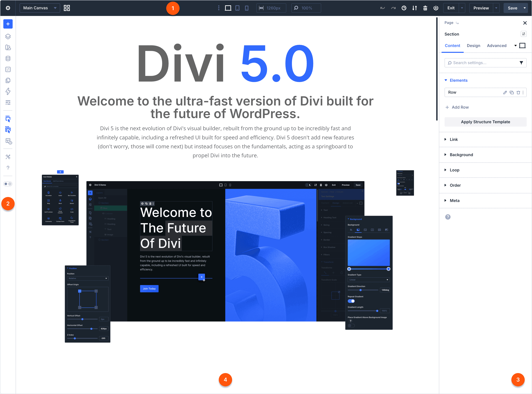Image resolution: width=532 pixels, height=394 pixels.
Task: Undo the last change
Action: tap(382, 8)
